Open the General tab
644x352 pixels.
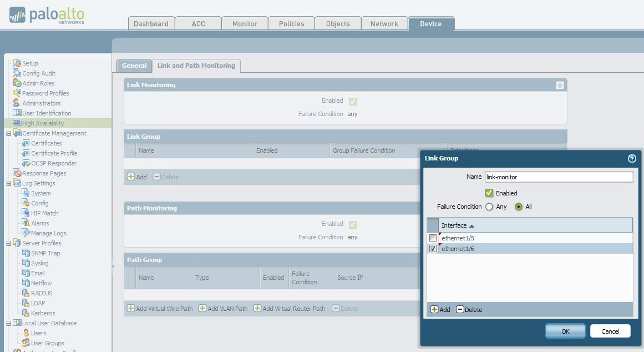[134, 66]
